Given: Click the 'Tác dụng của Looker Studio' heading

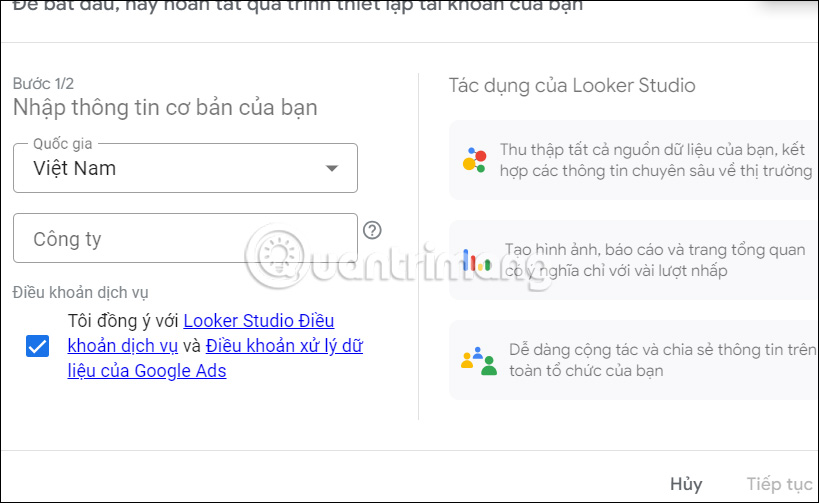Looking at the screenshot, I should [572, 85].
